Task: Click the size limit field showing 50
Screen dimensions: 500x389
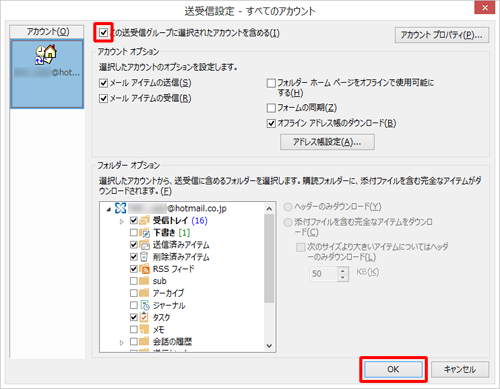Action: tap(323, 274)
